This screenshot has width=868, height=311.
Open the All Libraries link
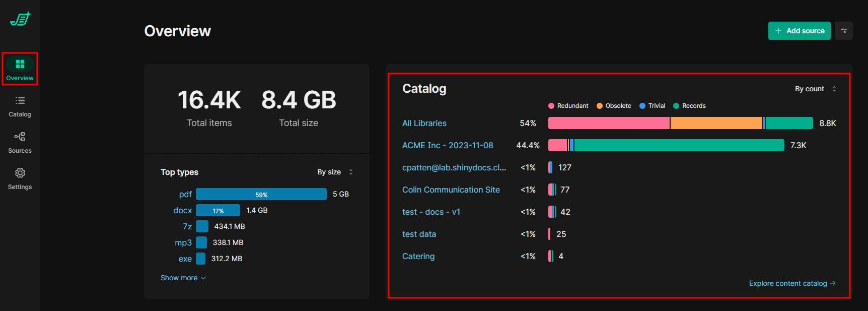click(424, 123)
